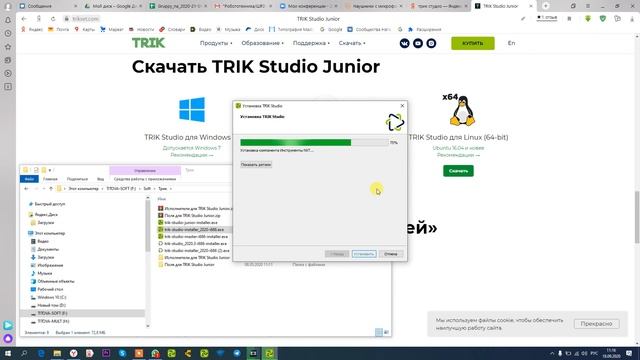Click the Windows logo above TRIK Studio для Windows

coord(192,109)
